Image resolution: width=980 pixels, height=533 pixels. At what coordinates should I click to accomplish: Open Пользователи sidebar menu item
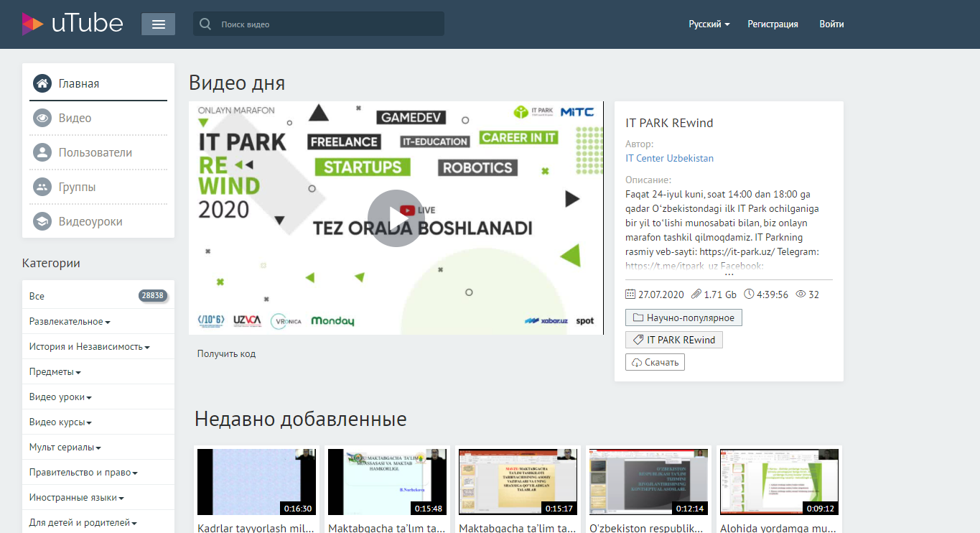coord(100,152)
